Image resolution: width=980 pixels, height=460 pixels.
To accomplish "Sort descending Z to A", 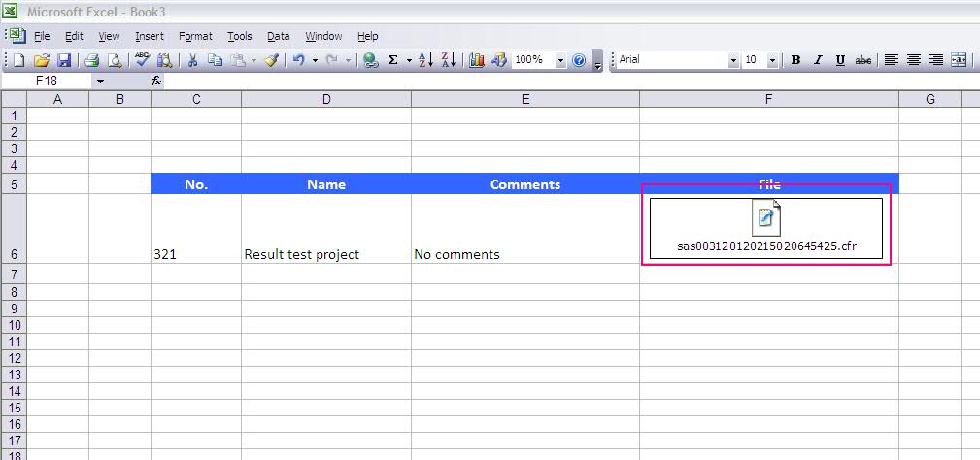I will pos(448,60).
